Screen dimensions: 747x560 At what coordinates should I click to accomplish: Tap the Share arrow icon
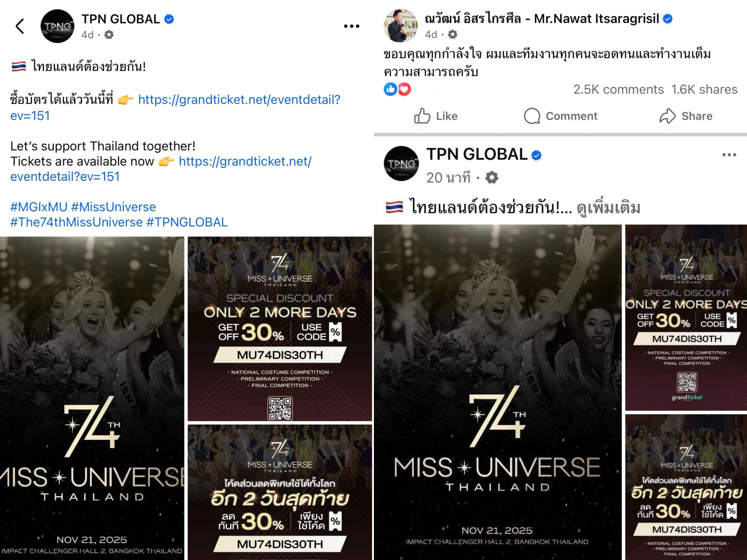point(668,116)
